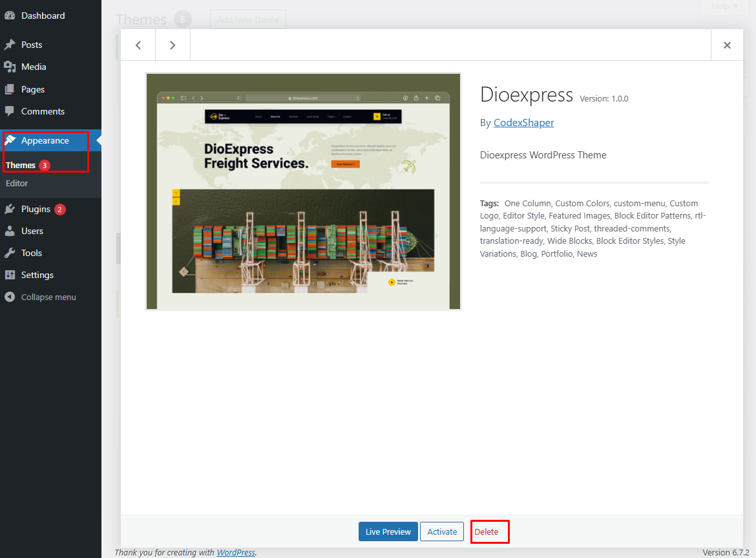Click the Posts pushpin icon
The image size is (756, 558).
coord(10,45)
